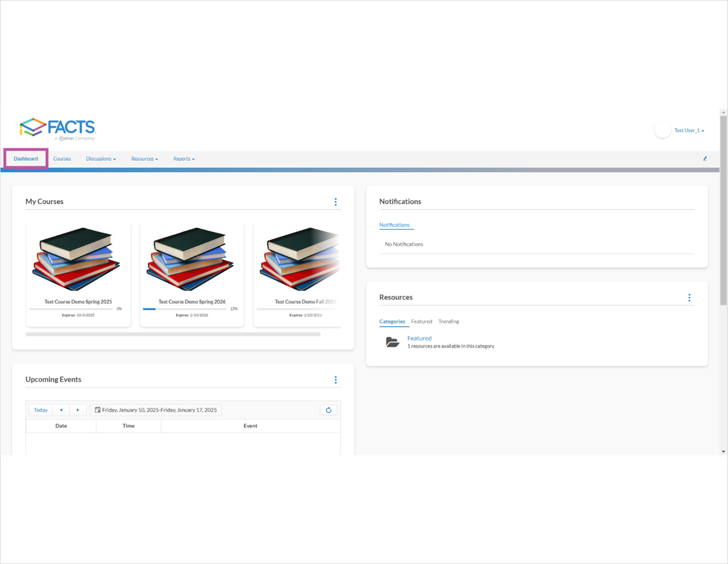The width and height of the screenshot is (728, 564).
Task: Open the Featured resources category link
Action: (419, 338)
